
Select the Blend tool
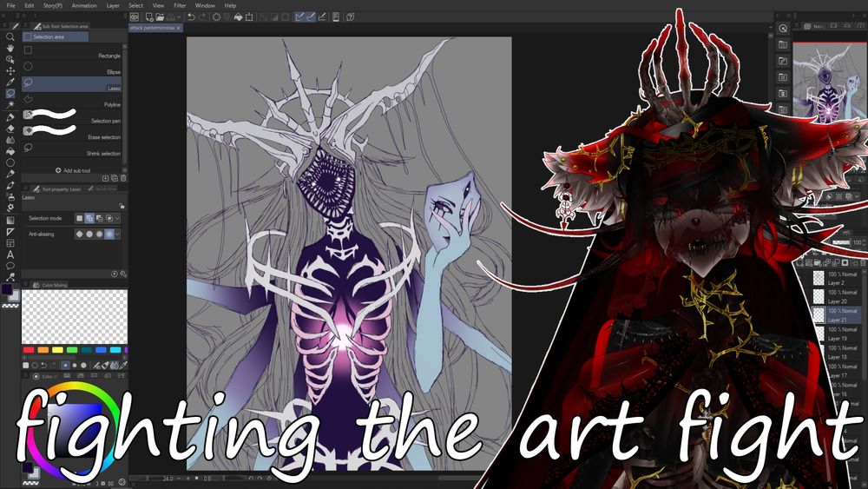coord(10,140)
